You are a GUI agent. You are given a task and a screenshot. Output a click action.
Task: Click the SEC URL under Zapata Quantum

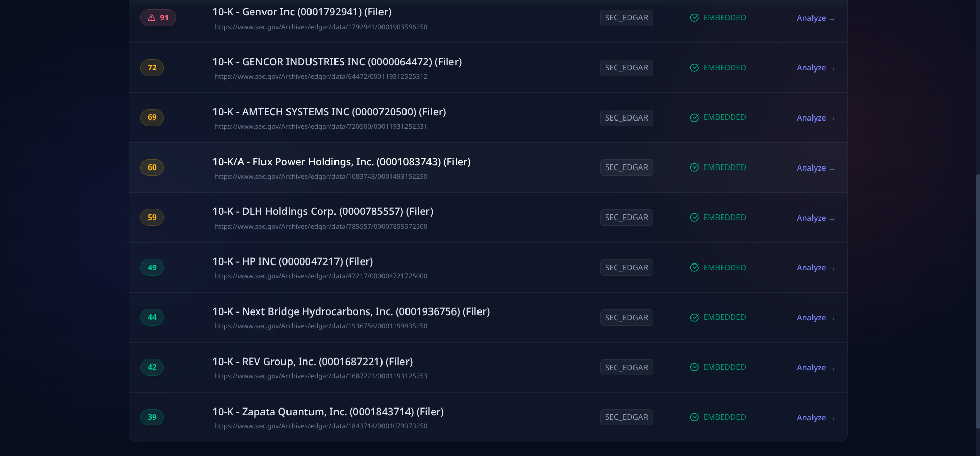tap(321, 426)
